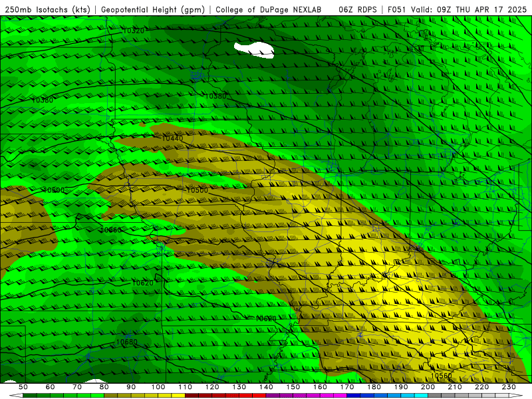Click the 180 kts color bar label
This screenshot has width=532, height=399.
374,387
